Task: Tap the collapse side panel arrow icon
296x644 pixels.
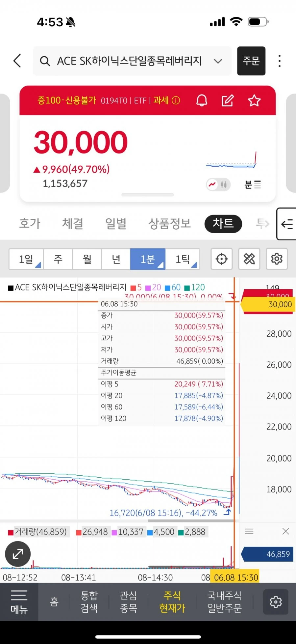Action: 287,224
